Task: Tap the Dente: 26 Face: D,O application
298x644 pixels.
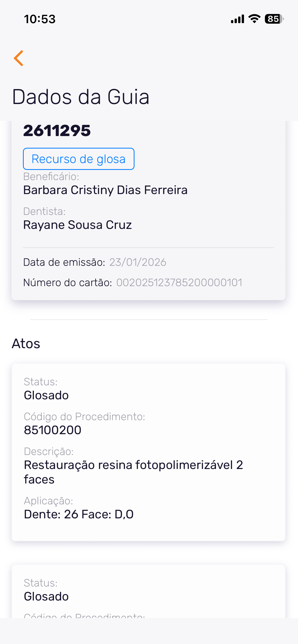Action: [x=79, y=514]
